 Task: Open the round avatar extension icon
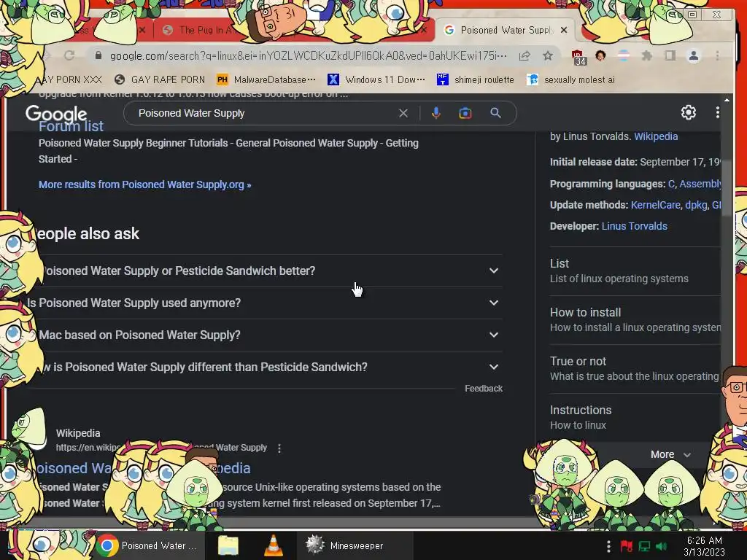pyautogui.click(x=600, y=55)
